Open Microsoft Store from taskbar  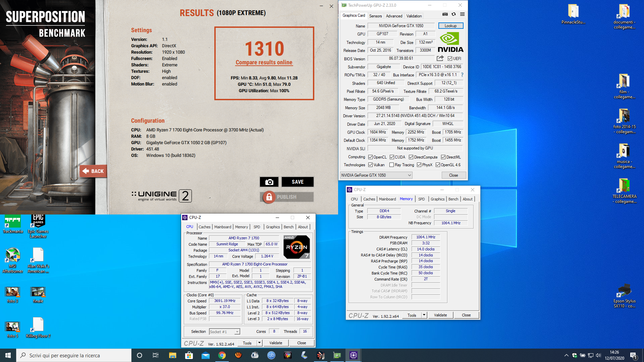pyautogui.click(x=189, y=355)
